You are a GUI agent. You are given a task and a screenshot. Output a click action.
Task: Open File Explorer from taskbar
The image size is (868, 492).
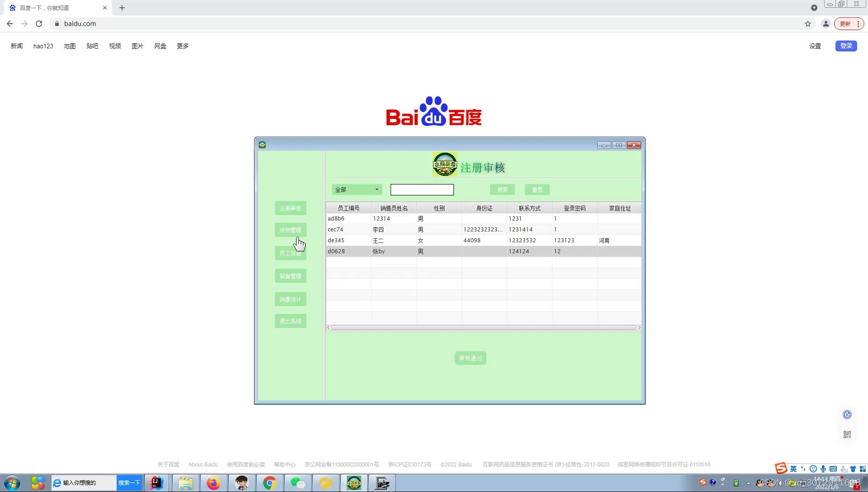pyautogui.click(x=185, y=483)
